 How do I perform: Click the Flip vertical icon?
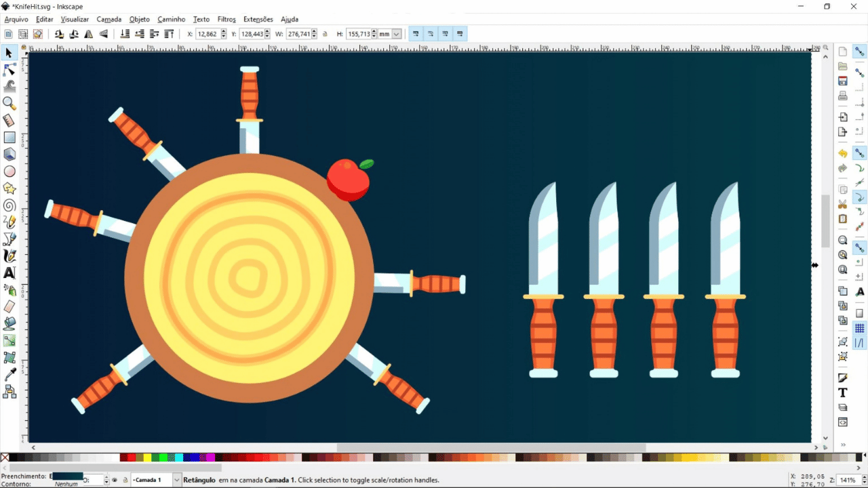click(104, 34)
